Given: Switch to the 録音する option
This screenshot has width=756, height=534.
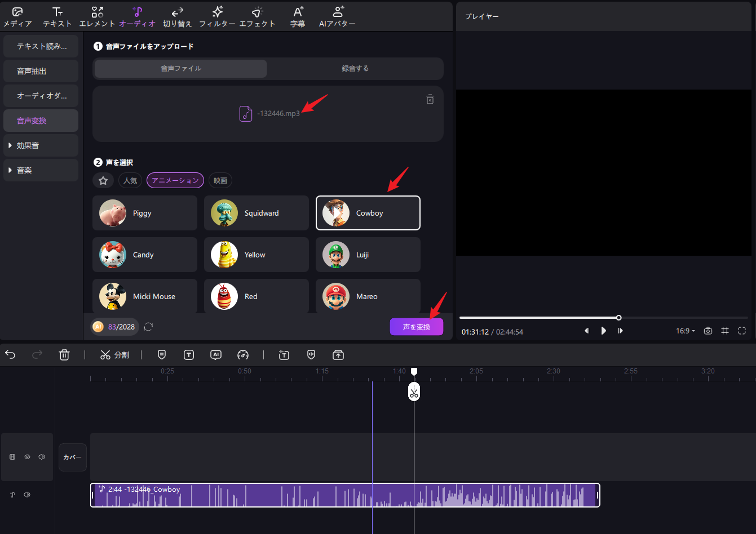Looking at the screenshot, I should click(355, 68).
